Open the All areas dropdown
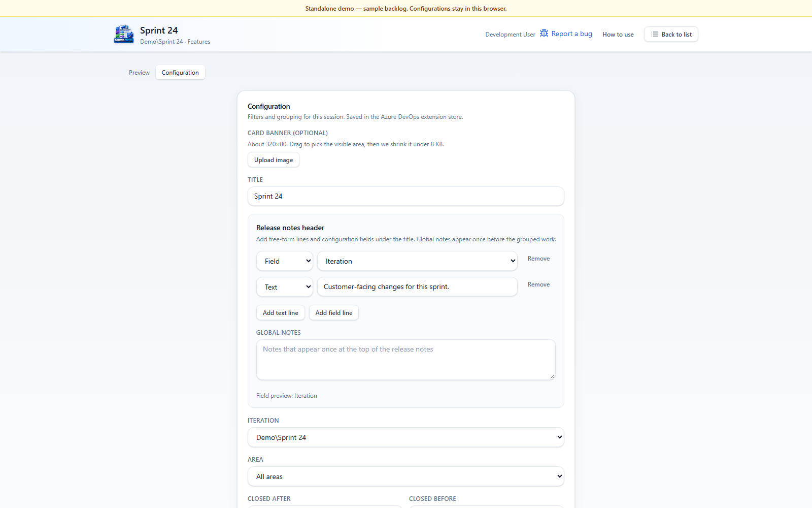The height and width of the screenshot is (508, 812). pyautogui.click(x=406, y=477)
